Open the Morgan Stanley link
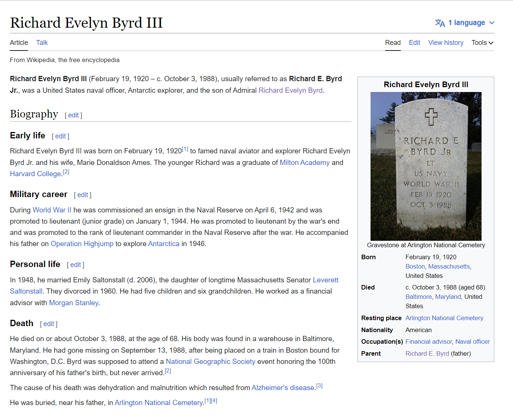Screen dimensions: 513x420 (74, 303)
